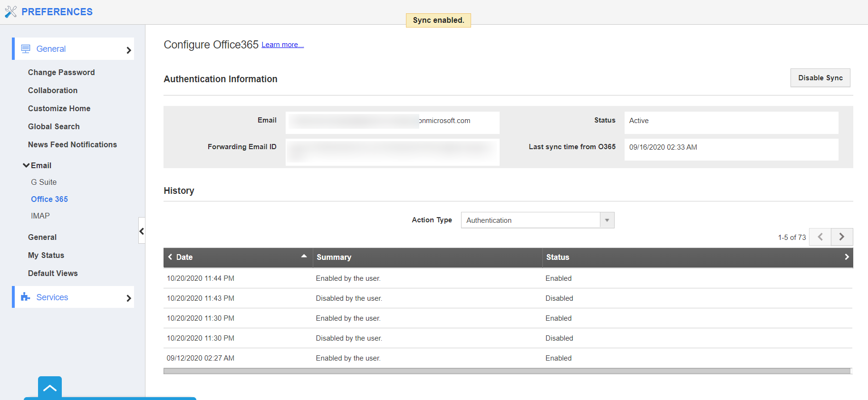868x400 pixels.
Task: Click the Disable Sync button
Action: pyautogui.click(x=820, y=78)
